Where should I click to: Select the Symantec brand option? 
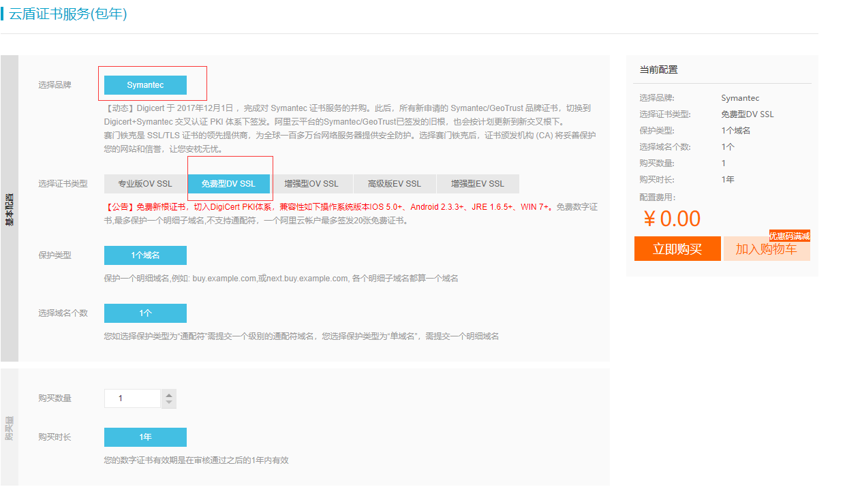coord(145,85)
